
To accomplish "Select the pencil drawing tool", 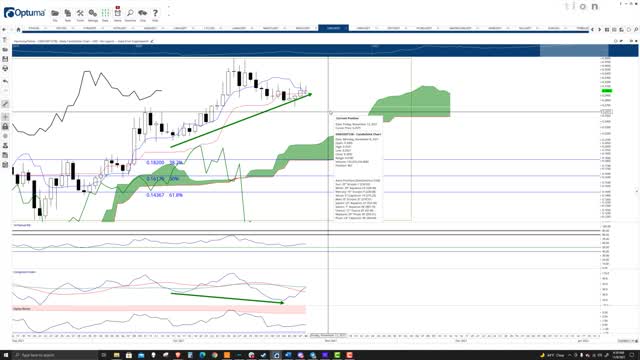I will tap(5, 104).
